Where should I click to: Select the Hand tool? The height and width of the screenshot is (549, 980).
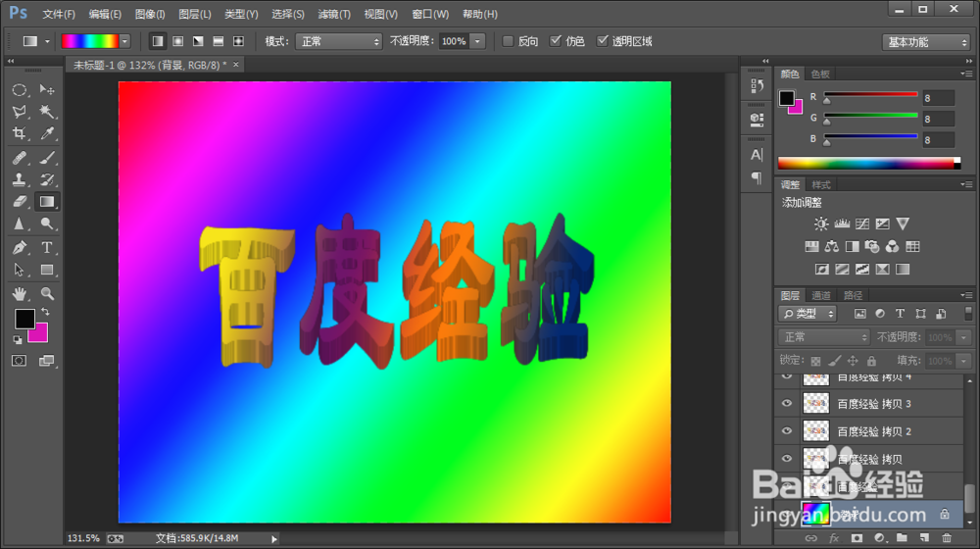[x=20, y=293]
